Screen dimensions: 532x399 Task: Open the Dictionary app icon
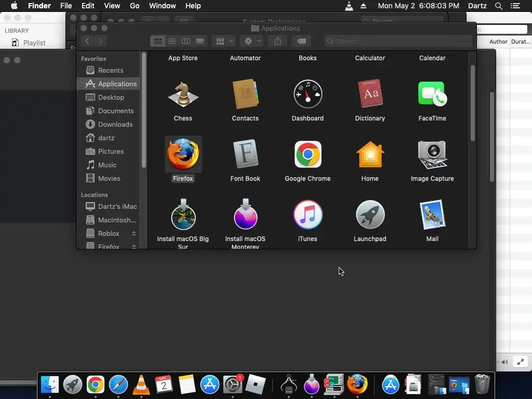pyautogui.click(x=370, y=94)
